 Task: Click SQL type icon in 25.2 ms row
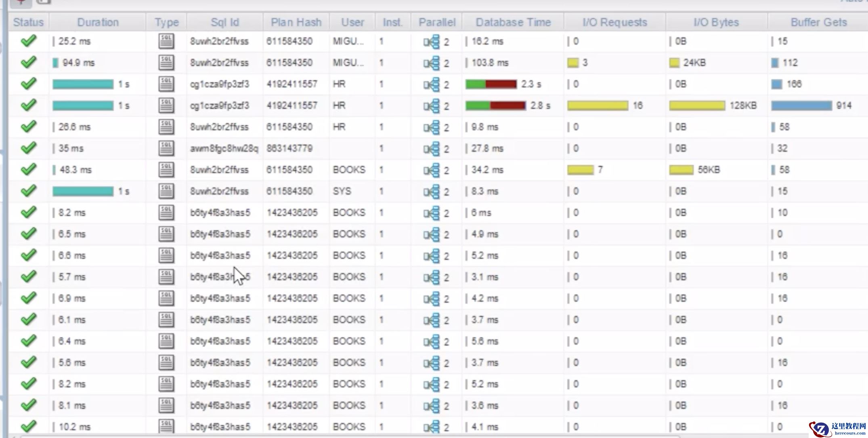click(x=166, y=41)
